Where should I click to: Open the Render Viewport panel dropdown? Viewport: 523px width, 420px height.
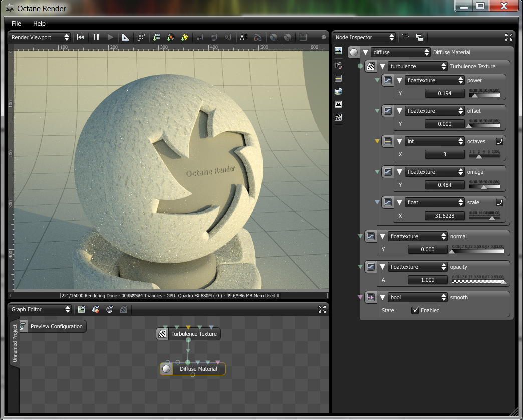40,37
